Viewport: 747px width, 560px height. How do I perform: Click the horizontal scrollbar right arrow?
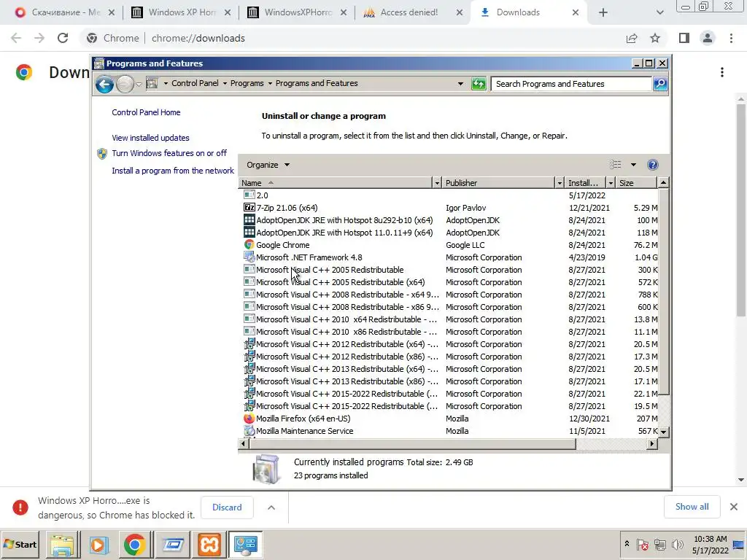pos(653,444)
